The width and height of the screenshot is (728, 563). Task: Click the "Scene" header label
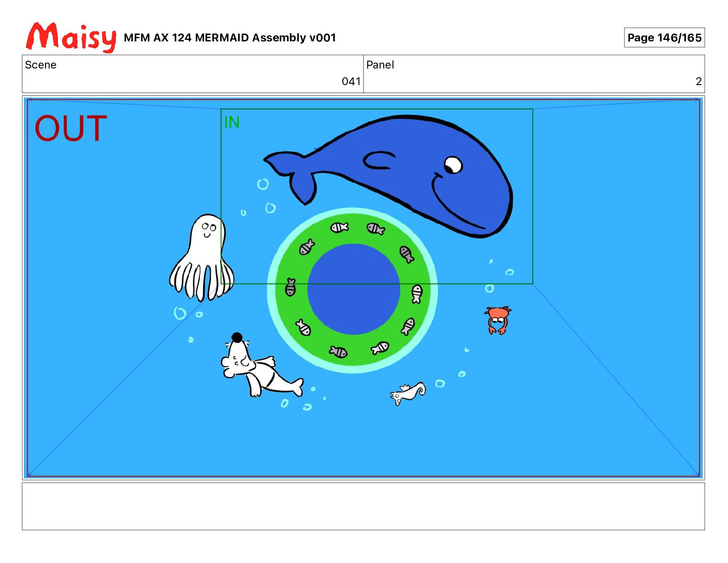(40, 65)
